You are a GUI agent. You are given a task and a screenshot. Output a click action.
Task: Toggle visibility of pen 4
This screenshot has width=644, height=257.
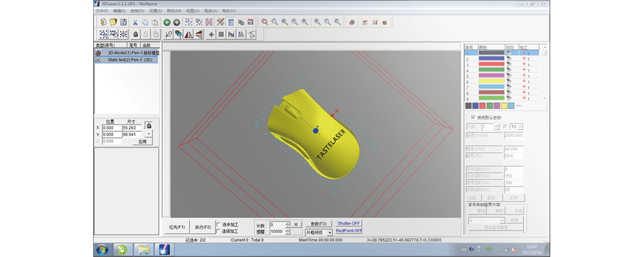click(x=509, y=70)
